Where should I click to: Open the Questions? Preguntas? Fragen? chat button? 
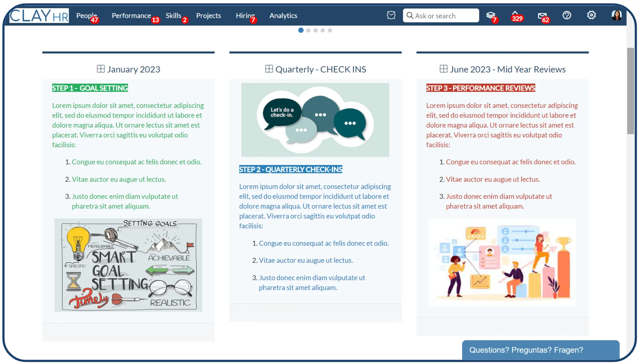540,350
